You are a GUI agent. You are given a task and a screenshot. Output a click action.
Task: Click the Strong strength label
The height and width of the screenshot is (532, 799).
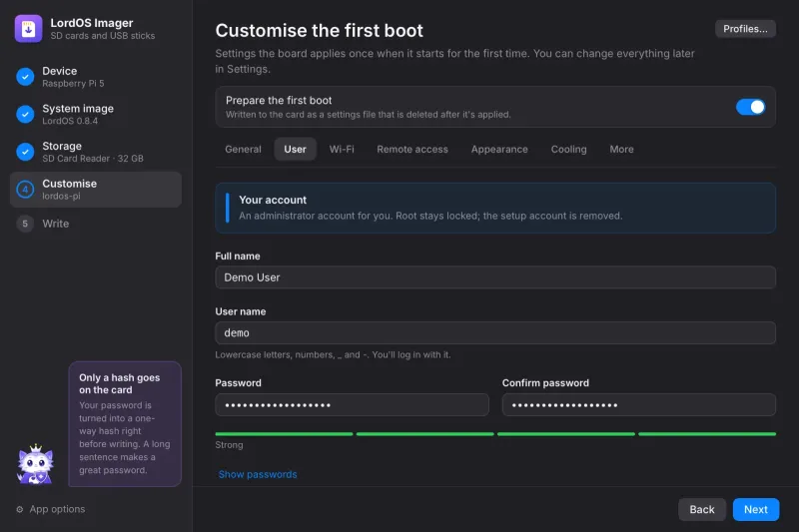(229, 445)
